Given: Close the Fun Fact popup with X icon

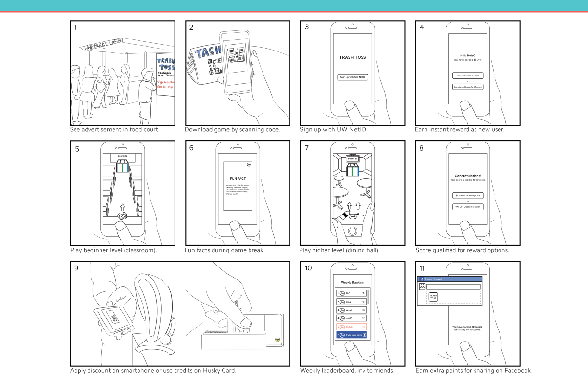Looking at the screenshot, I should (249, 165).
